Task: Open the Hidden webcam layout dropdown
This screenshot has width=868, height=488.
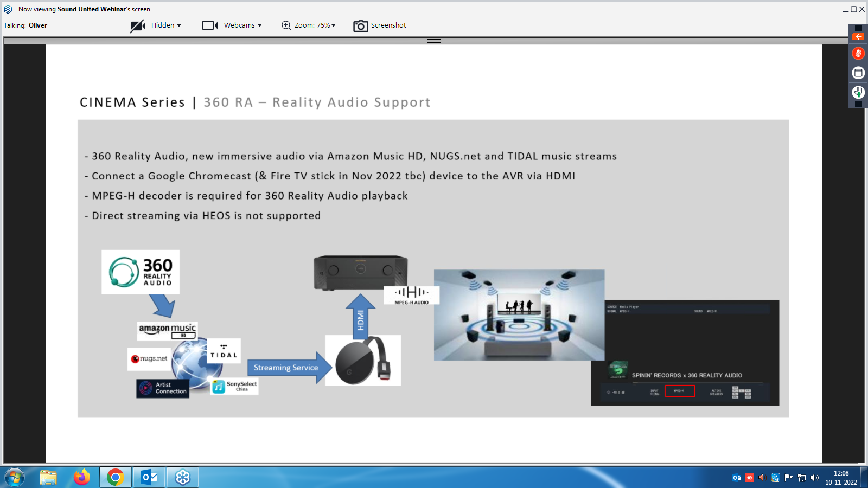Action: (x=166, y=25)
